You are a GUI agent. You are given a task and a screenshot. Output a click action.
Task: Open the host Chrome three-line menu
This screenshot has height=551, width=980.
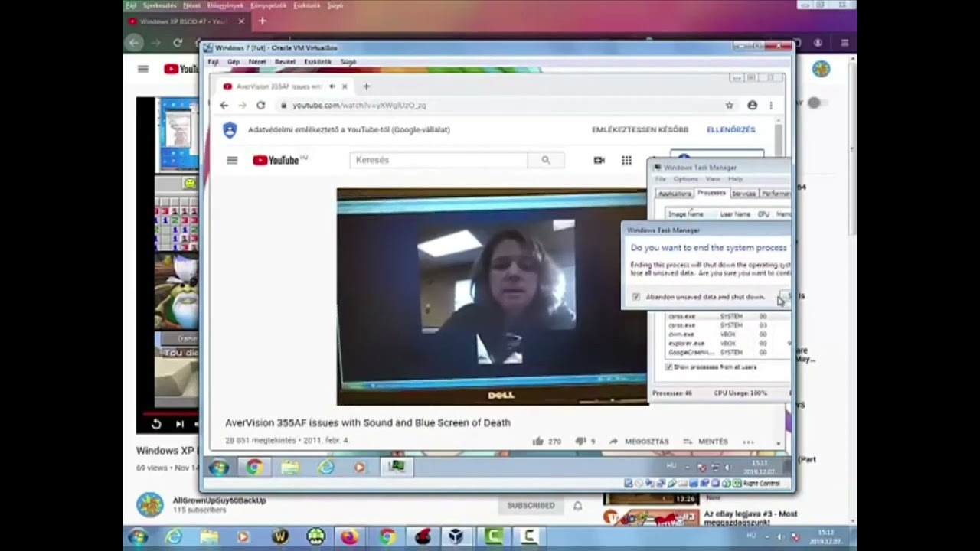click(x=844, y=43)
